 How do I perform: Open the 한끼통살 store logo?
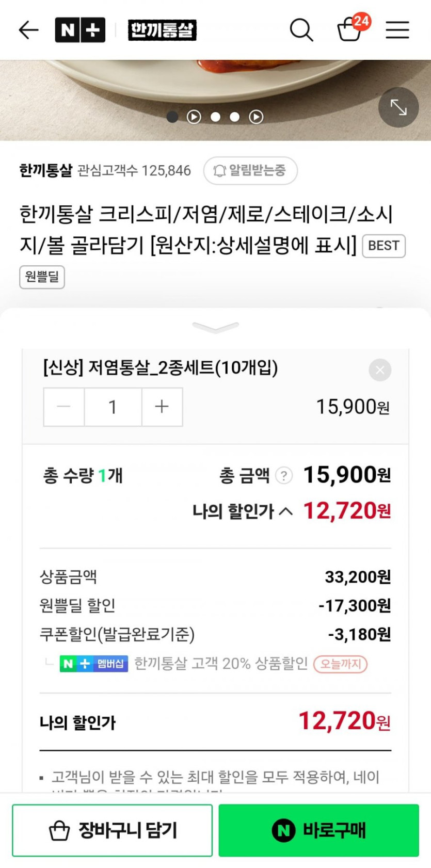pos(162,30)
